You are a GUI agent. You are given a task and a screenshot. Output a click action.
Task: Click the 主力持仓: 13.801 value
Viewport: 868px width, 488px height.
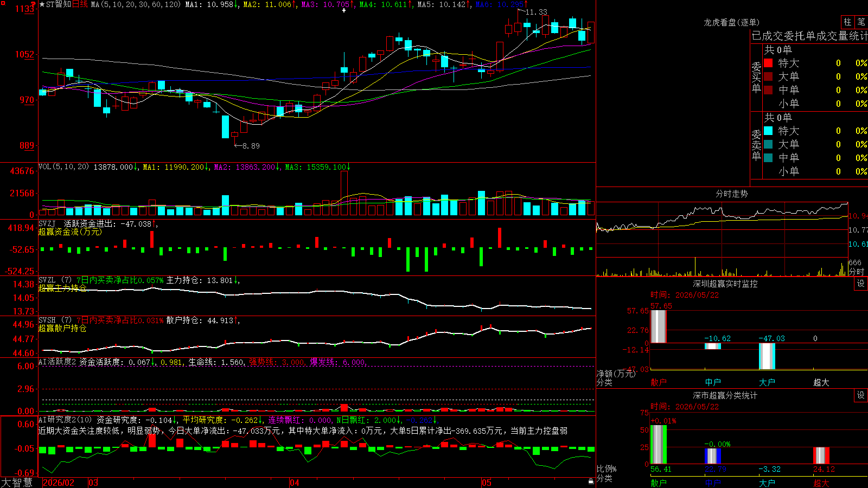click(x=200, y=280)
